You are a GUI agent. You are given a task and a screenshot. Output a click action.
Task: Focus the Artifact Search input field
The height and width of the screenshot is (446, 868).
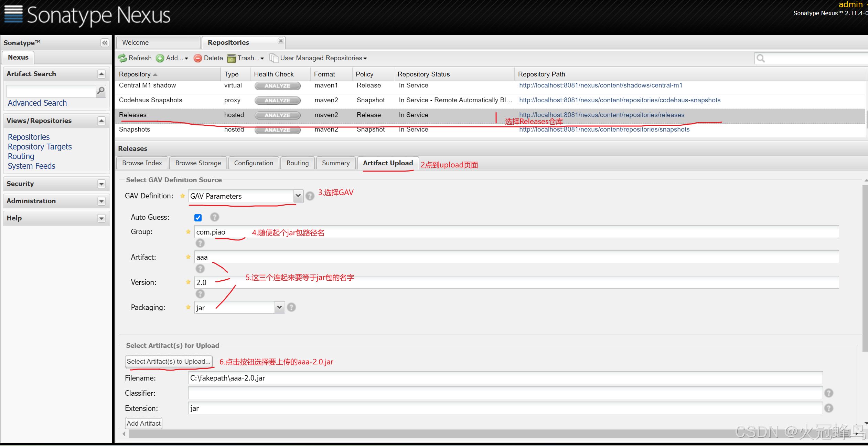point(51,91)
